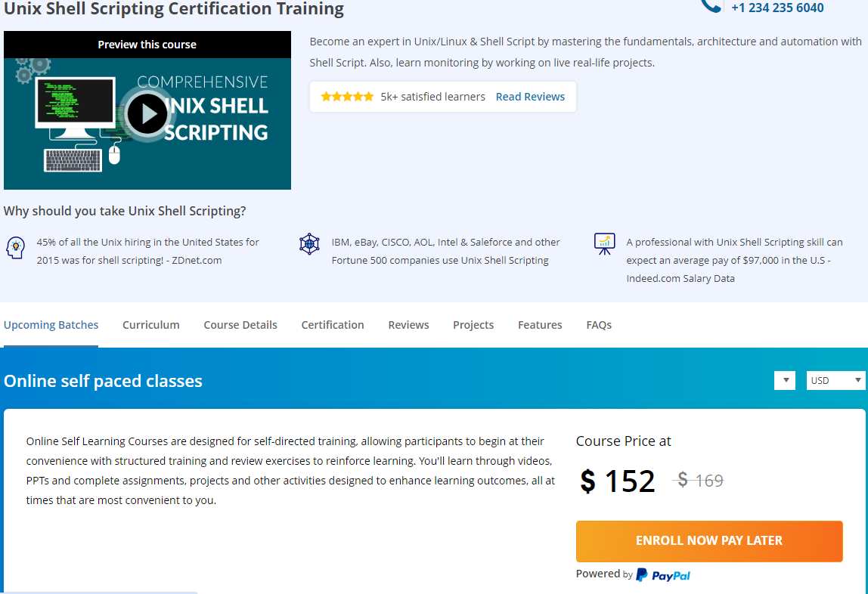Click the head lightbulb hiring icon
Image resolution: width=868 pixels, height=594 pixels.
[x=15, y=247]
